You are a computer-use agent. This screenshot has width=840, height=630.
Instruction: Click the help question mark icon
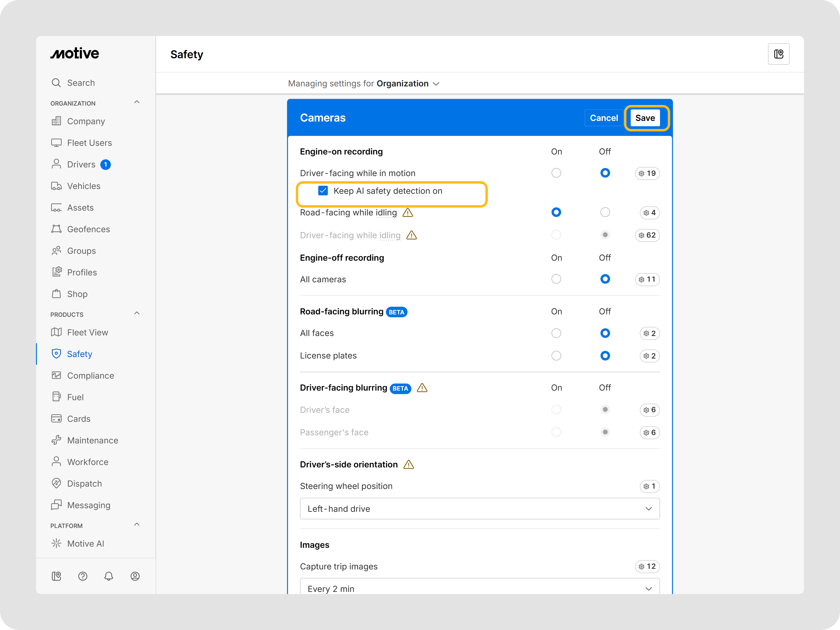click(83, 576)
